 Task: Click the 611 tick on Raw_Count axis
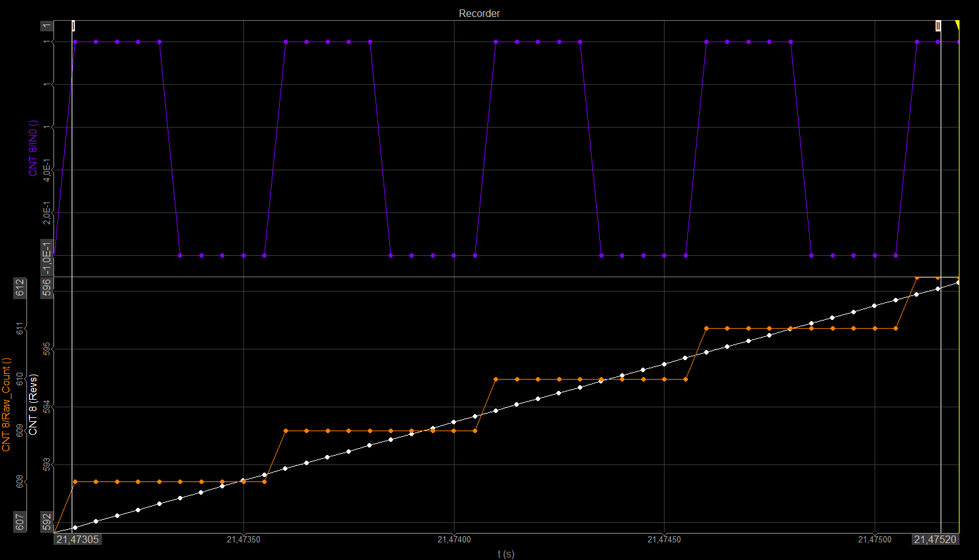pyautogui.click(x=21, y=328)
